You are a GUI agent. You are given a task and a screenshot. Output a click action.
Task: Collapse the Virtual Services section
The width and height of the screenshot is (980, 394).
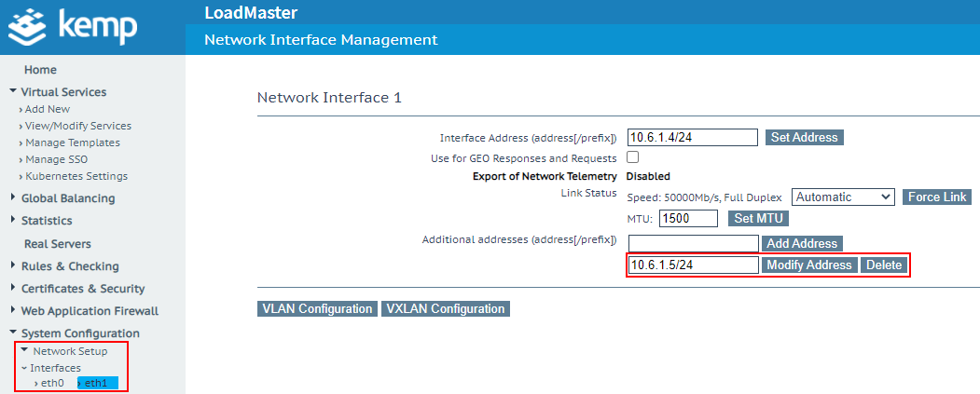pyautogui.click(x=63, y=92)
